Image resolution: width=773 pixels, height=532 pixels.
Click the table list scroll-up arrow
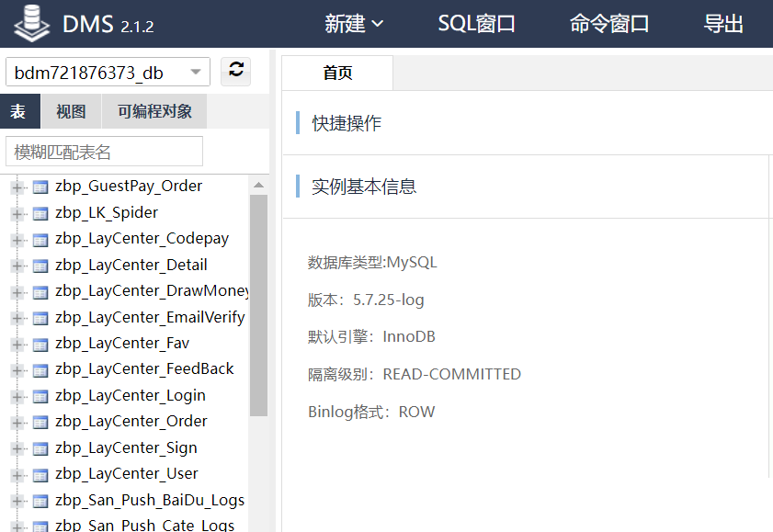tap(258, 186)
